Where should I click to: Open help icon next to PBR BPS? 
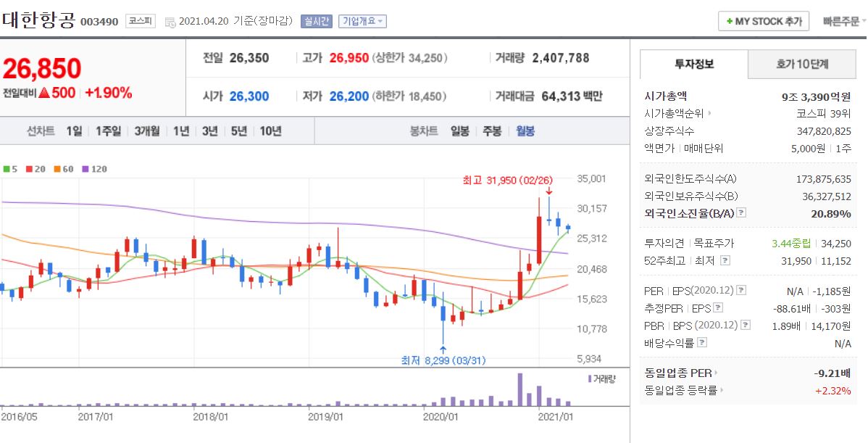coord(746,325)
